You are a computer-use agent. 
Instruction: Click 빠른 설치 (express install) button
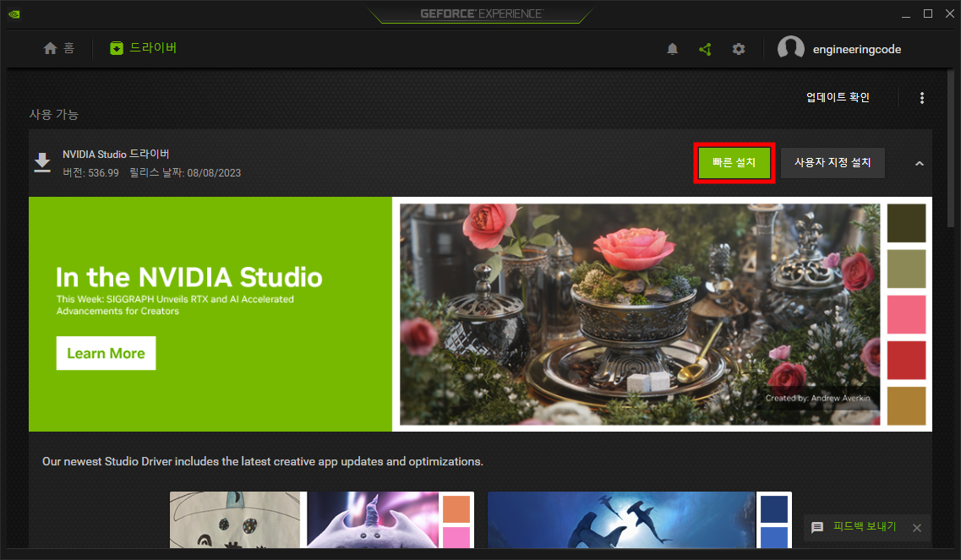click(734, 162)
